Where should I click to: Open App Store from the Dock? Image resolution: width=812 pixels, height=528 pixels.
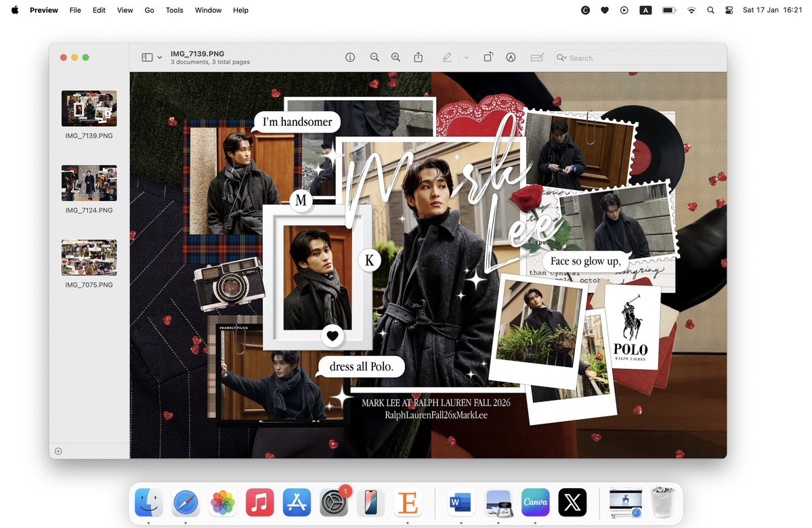tap(297, 502)
